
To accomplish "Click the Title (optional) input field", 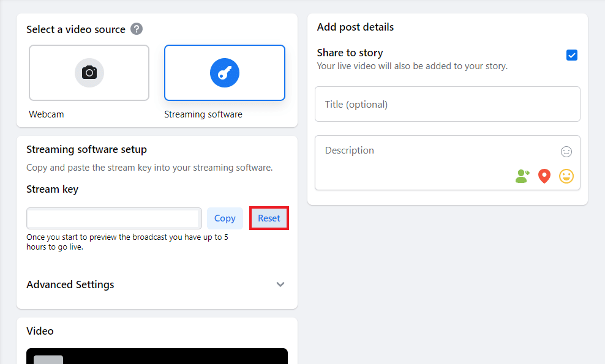I will pos(448,104).
